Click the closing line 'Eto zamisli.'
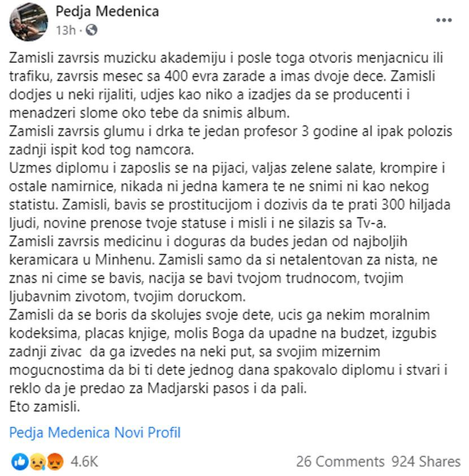Viewport: 469px width, 476px height. coord(43,405)
